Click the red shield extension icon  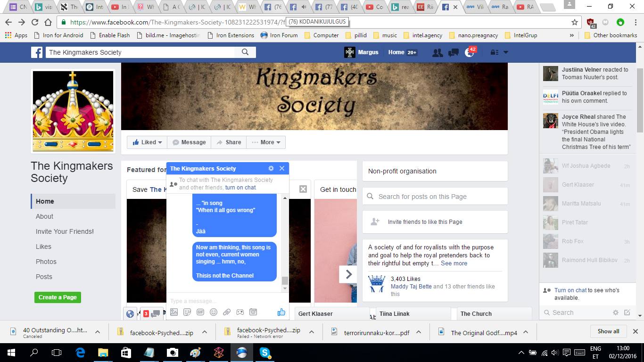point(590,22)
